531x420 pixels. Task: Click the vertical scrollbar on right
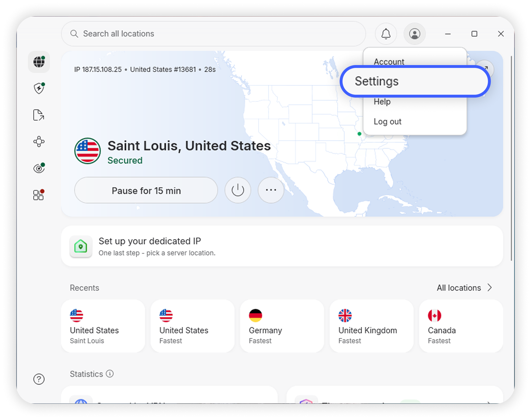point(511,158)
